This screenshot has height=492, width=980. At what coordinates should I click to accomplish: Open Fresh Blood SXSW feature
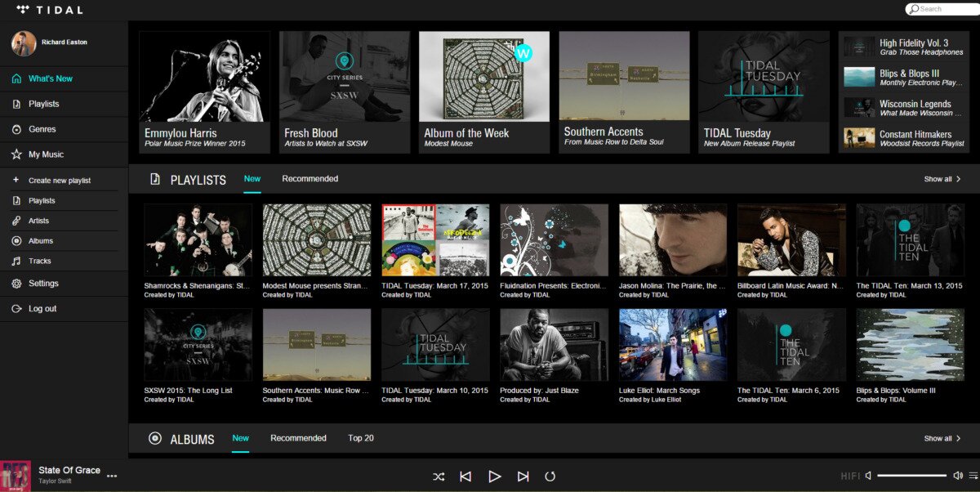pyautogui.click(x=345, y=92)
